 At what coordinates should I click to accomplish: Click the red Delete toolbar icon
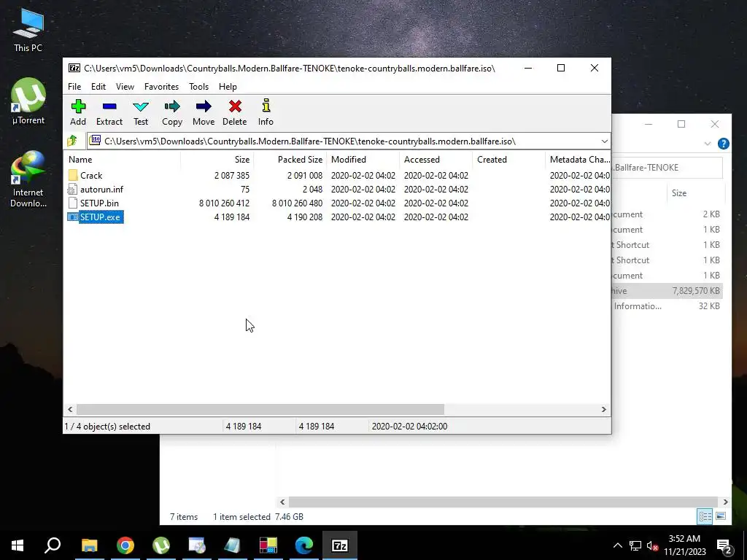point(235,112)
